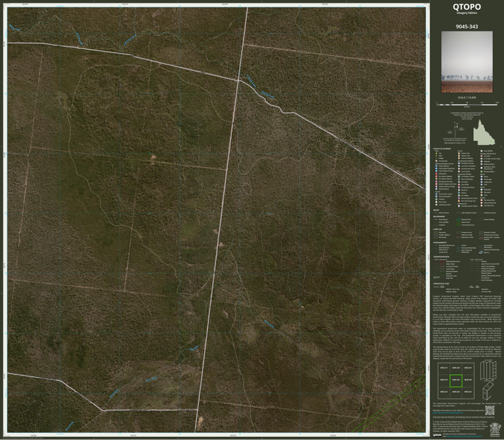Screen dimensions: 504x440
Task: Click the north arrow declination diagram
Action: coord(457,130)
